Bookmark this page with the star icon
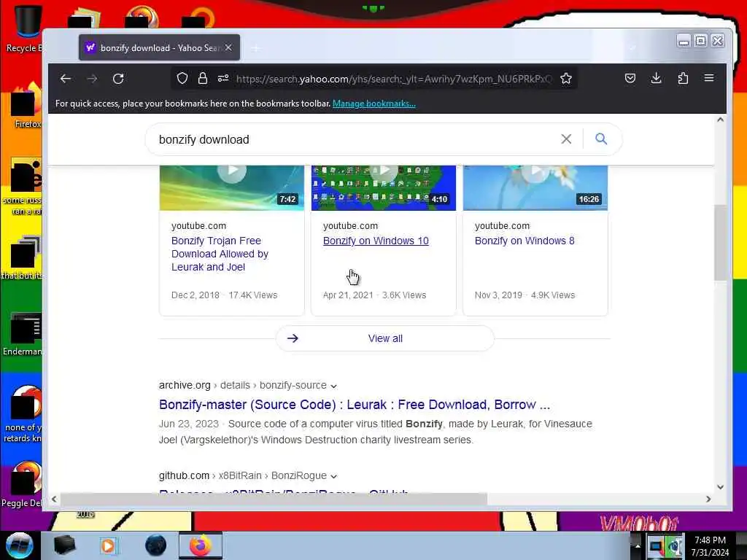747x560 pixels. pos(566,79)
